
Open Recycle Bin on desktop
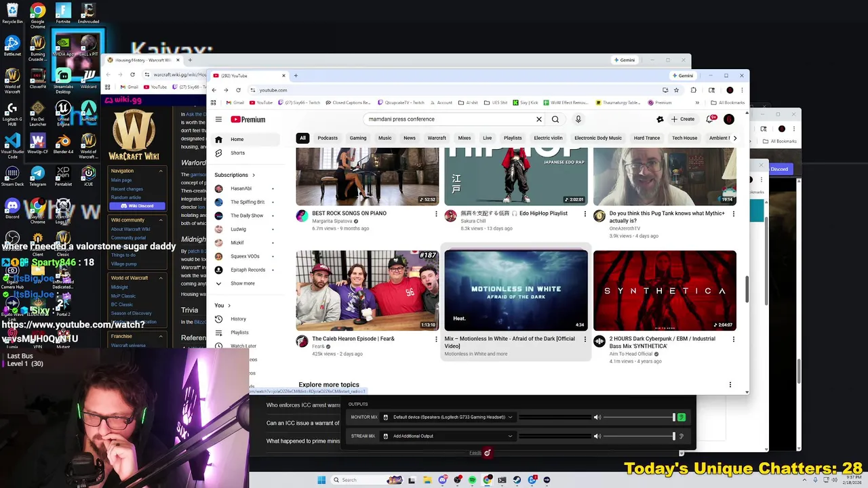pos(12,14)
